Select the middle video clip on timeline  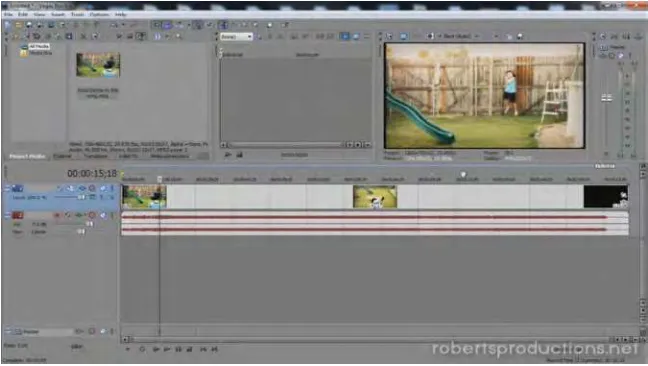click(x=375, y=197)
